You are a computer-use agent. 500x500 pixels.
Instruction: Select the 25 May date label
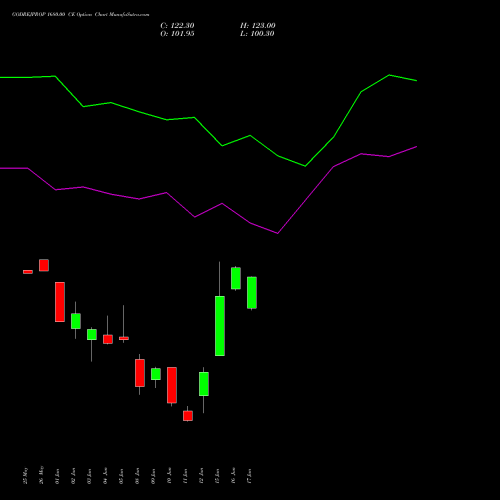click(x=26, y=476)
